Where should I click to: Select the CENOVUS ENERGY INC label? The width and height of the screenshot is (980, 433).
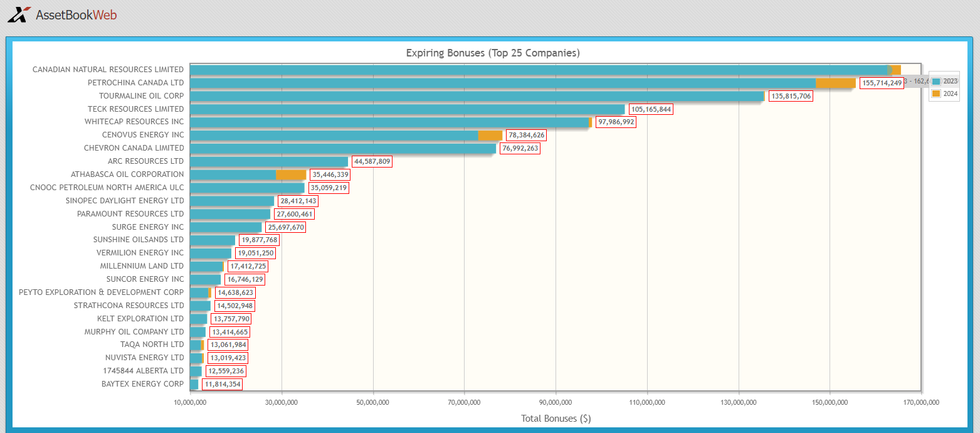[x=143, y=135]
